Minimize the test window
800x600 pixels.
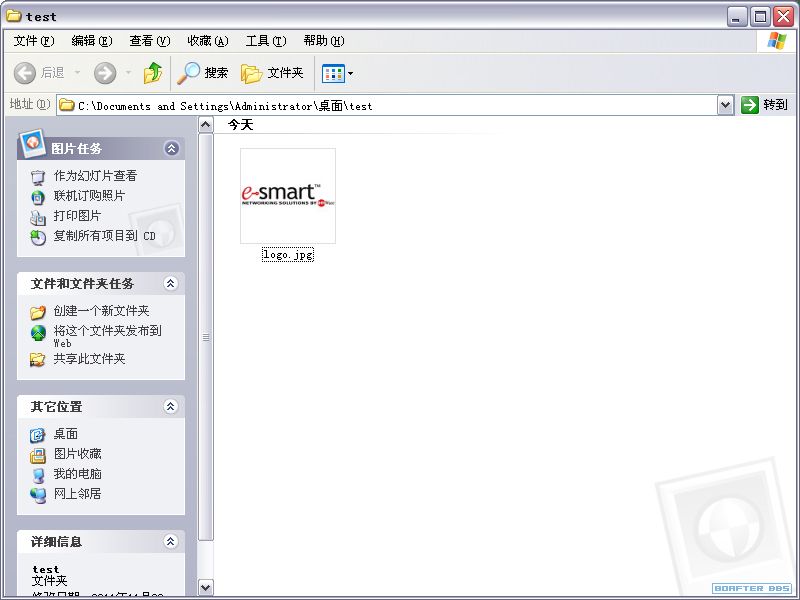[736, 17]
